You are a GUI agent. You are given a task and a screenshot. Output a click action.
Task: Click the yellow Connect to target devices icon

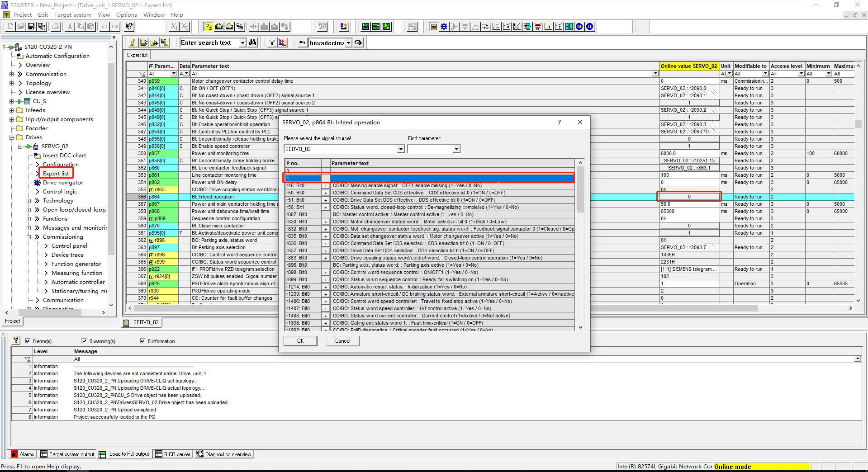point(209,27)
